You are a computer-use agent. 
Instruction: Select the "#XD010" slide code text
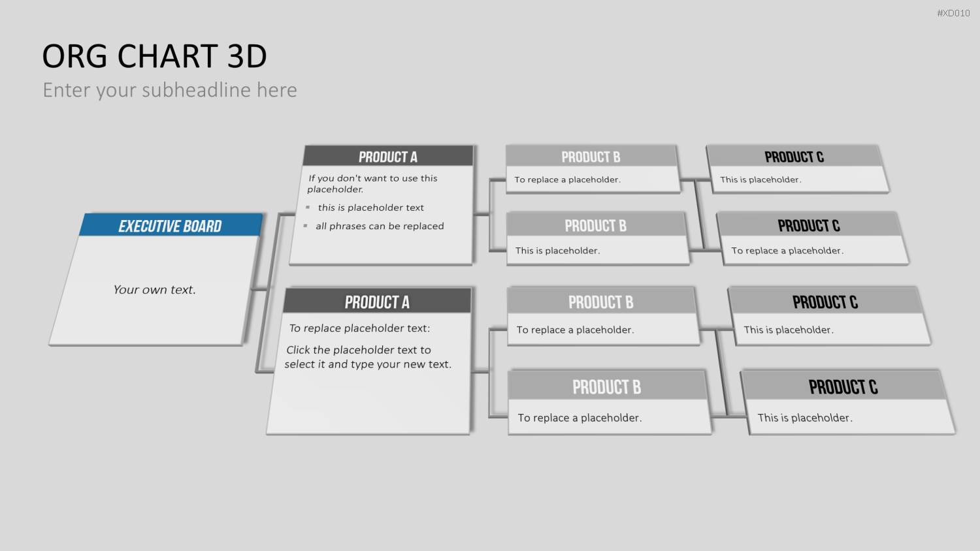pos(953,13)
